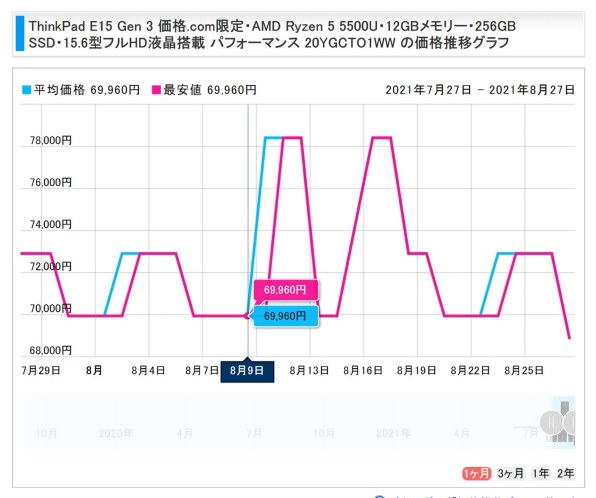Click the 最安値 69,960円 legend text
596x498 pixels.
(x=209, y=90)
